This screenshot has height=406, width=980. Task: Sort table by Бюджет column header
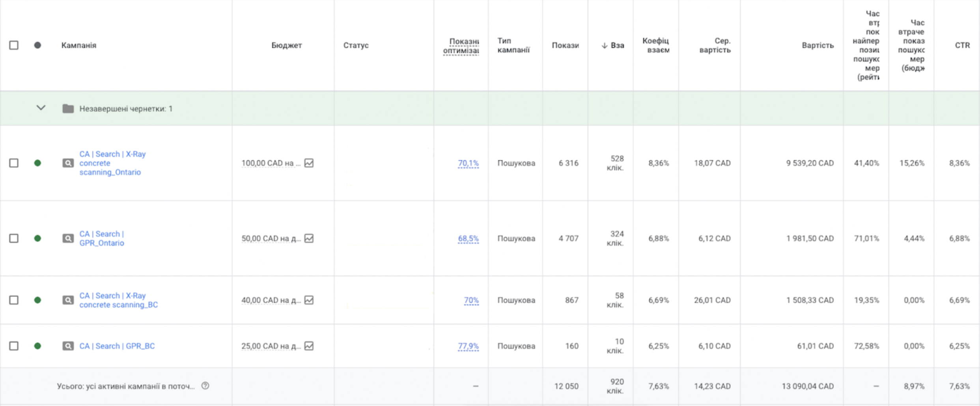(286, 45)
